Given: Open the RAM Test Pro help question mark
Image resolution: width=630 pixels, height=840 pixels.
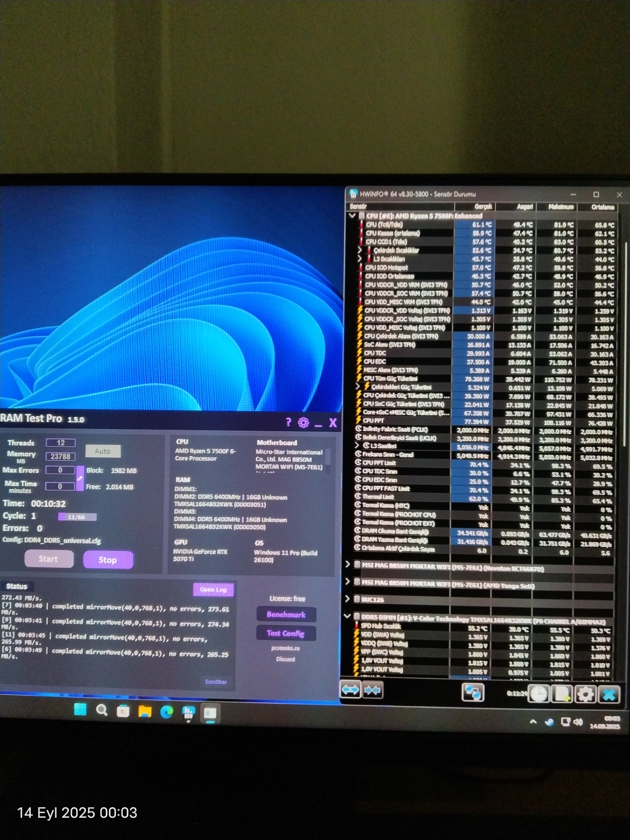Looking at the screenshot, I should pos(288,422).
